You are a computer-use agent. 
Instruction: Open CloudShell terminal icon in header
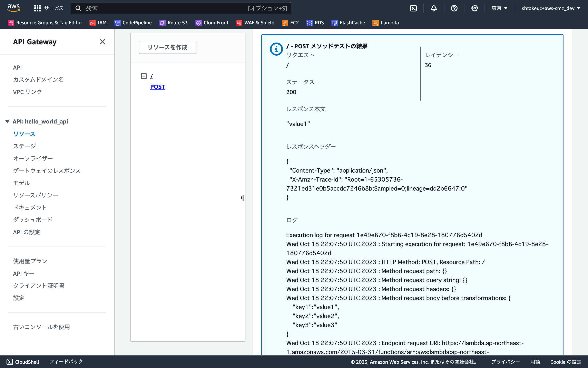(x=413, y=8)
